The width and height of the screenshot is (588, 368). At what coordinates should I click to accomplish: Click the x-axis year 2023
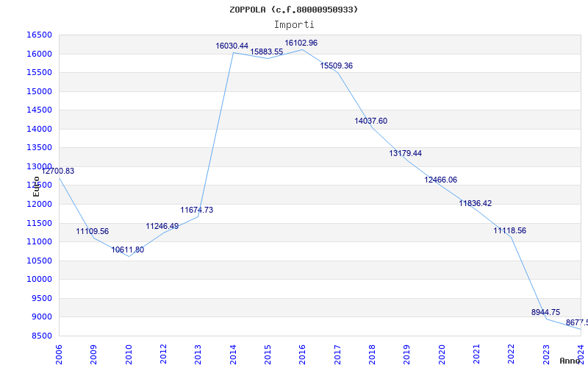(x=546, y=355)
